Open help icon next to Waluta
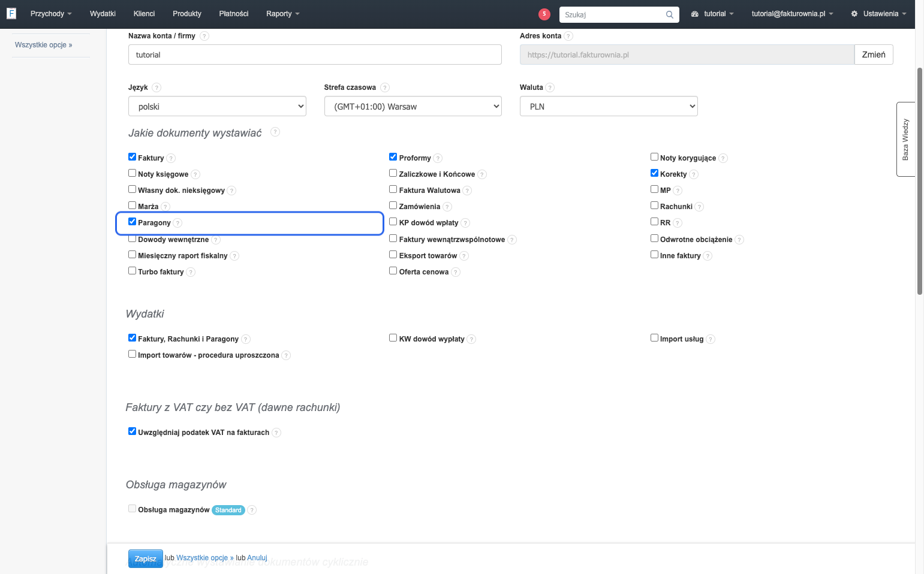Screen dimensions: 924x574 550,87
